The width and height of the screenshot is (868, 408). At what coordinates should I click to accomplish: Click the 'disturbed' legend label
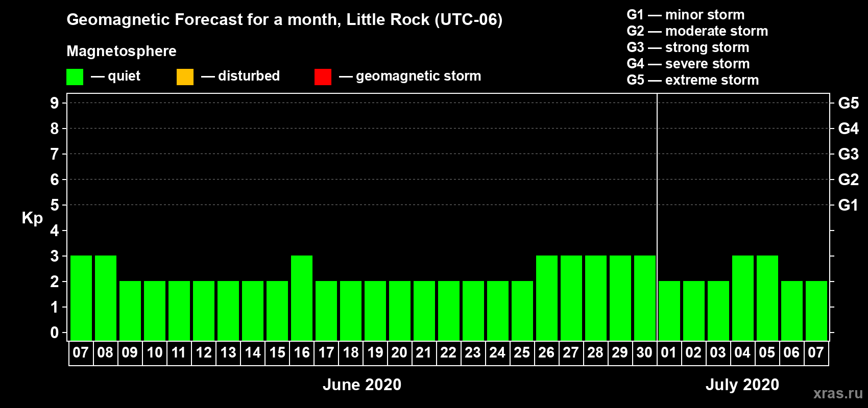point(249,76)
